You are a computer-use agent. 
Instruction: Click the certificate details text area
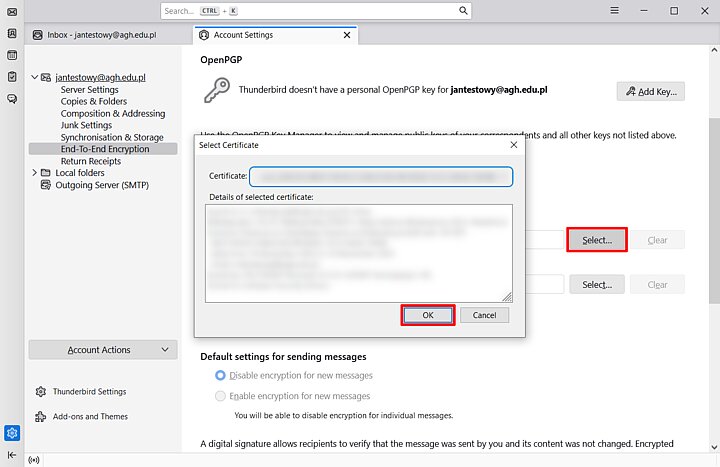point(359,253)
